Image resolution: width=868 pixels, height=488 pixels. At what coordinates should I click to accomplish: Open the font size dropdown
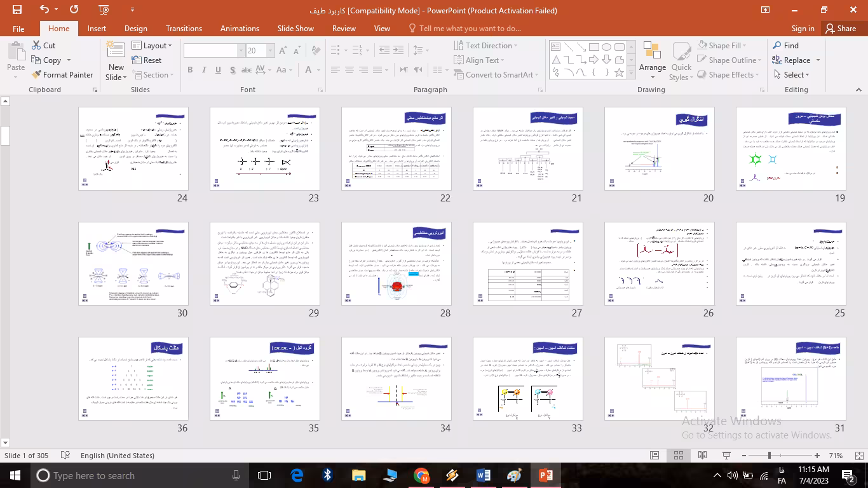[271, 51]
